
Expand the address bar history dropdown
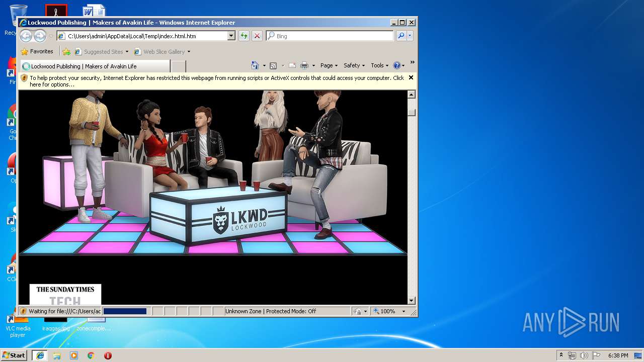[x=231, y=36]
